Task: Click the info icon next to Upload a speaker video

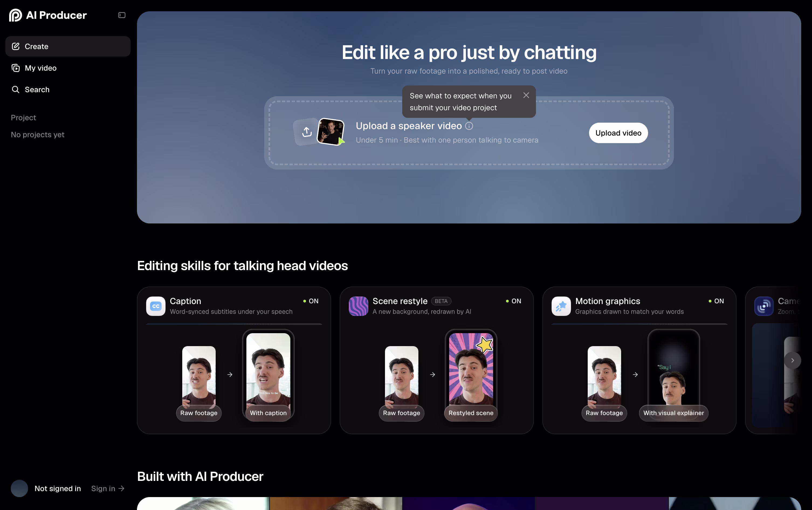Action: point(469,126)
